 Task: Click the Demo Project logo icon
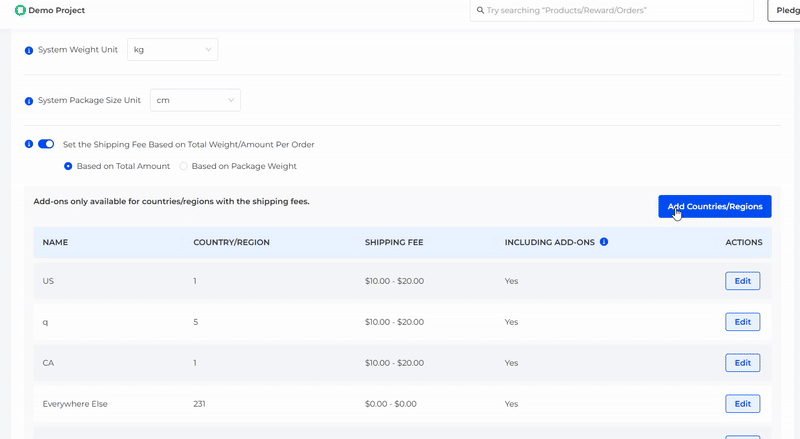20,10
